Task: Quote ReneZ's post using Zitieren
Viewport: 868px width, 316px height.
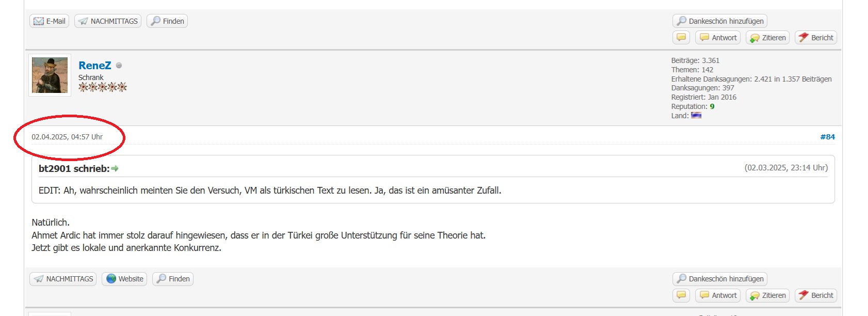Action: coord(768,295)
